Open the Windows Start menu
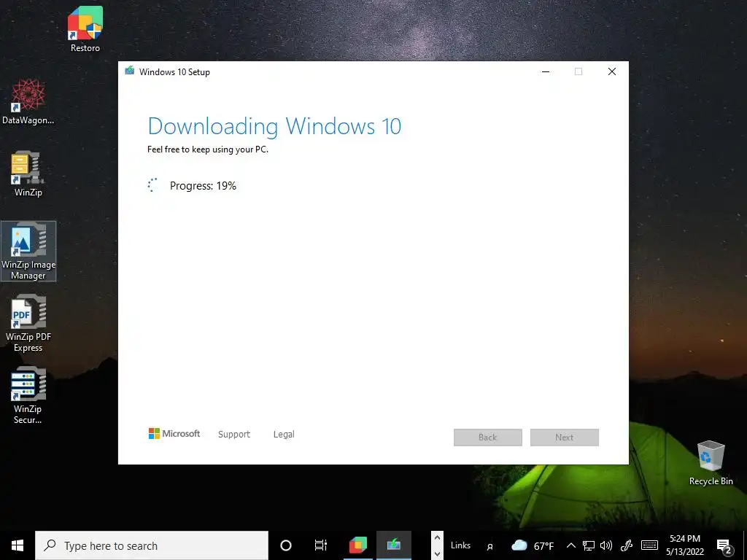 click(18, 545)
